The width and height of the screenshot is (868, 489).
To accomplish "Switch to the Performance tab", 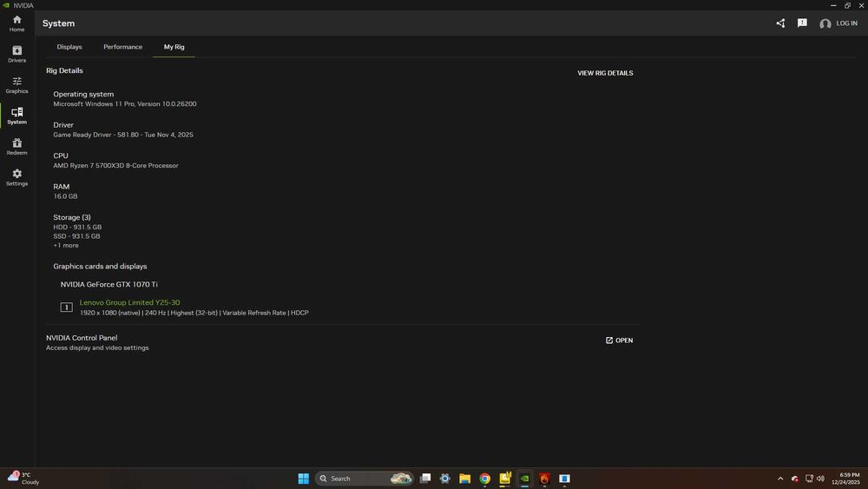I will pyautogui.click(x=123, y=47).
